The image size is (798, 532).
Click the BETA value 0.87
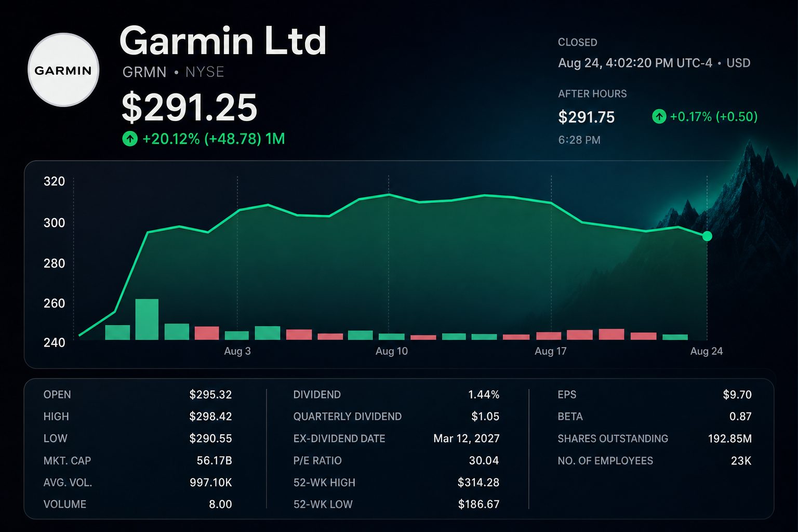(740, 416)
